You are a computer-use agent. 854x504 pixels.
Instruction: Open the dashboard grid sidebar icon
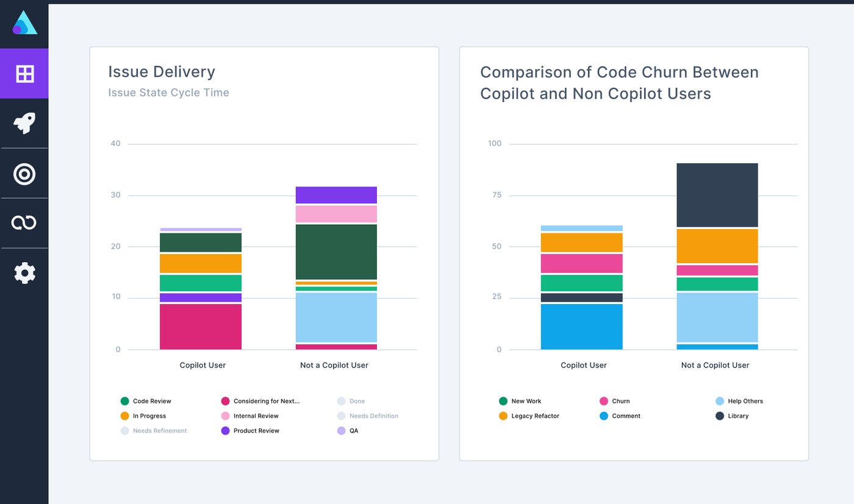(24, 74)
